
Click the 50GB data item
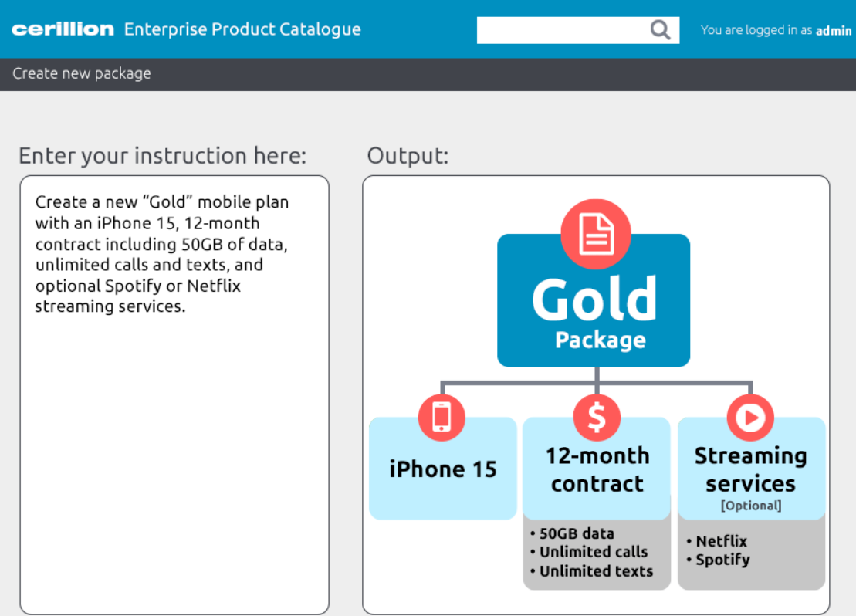[x=576, y=533]
